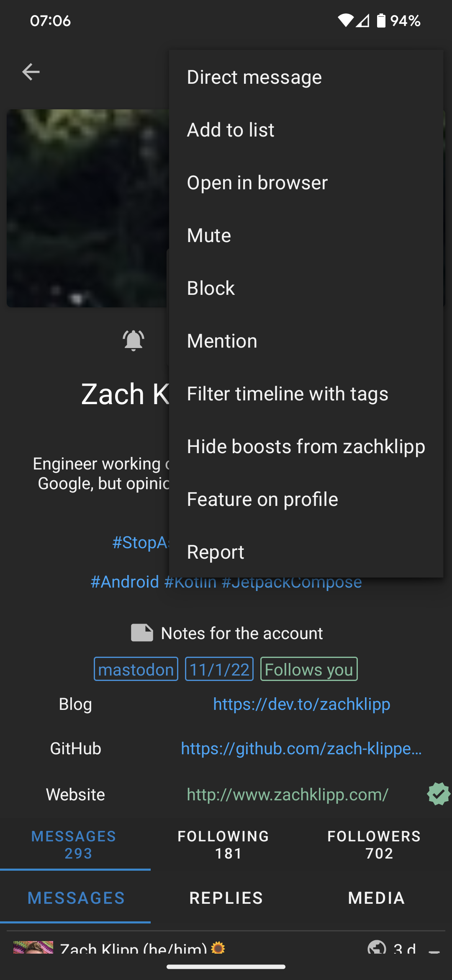The width and height of the screenshot is (452, 980).
Task: Choose Add to list
Action: tap(231, 129)
